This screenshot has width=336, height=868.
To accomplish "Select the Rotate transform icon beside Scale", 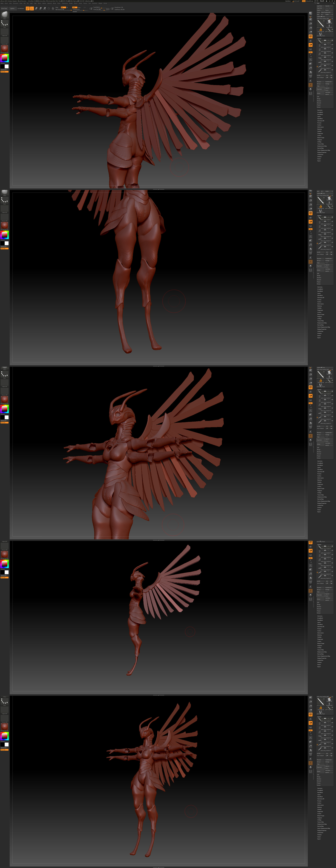I will click(44, 8).
